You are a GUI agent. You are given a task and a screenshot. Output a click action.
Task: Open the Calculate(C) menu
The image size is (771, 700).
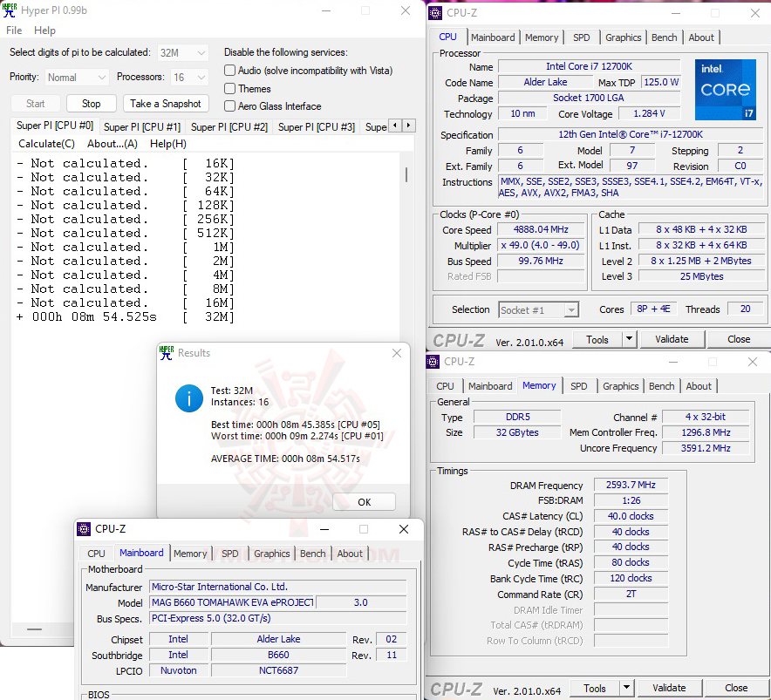click(46, 144)
